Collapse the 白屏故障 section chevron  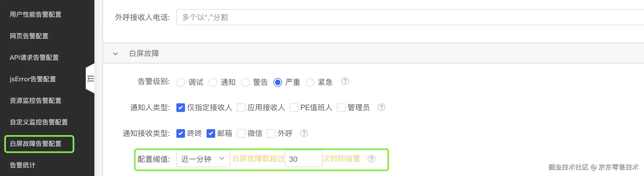point(115,54)
